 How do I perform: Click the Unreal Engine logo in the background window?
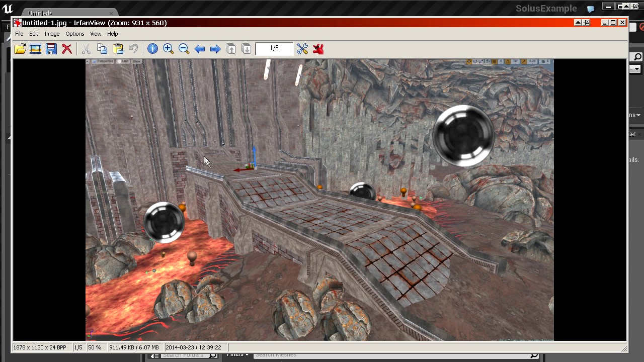(x=7, y=9)
